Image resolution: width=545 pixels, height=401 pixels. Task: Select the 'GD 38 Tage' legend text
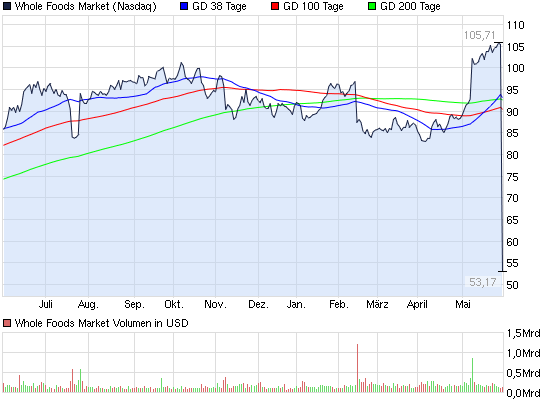[219, 6]
